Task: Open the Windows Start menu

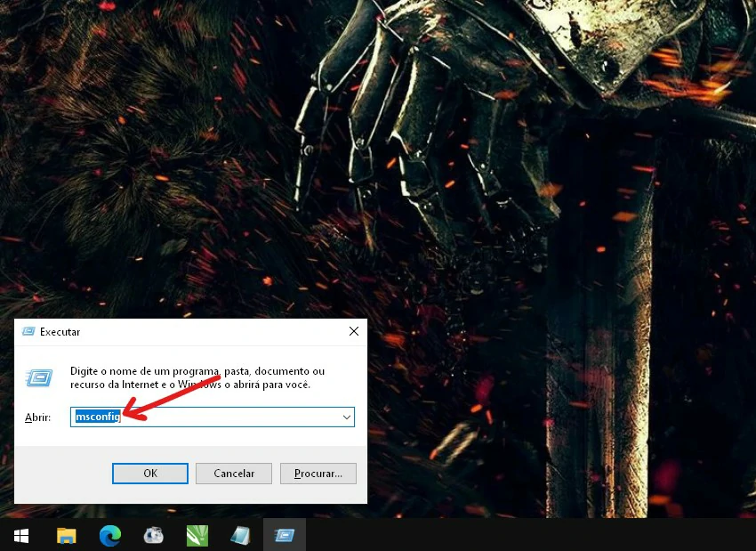Action: (x=21, y=536)
